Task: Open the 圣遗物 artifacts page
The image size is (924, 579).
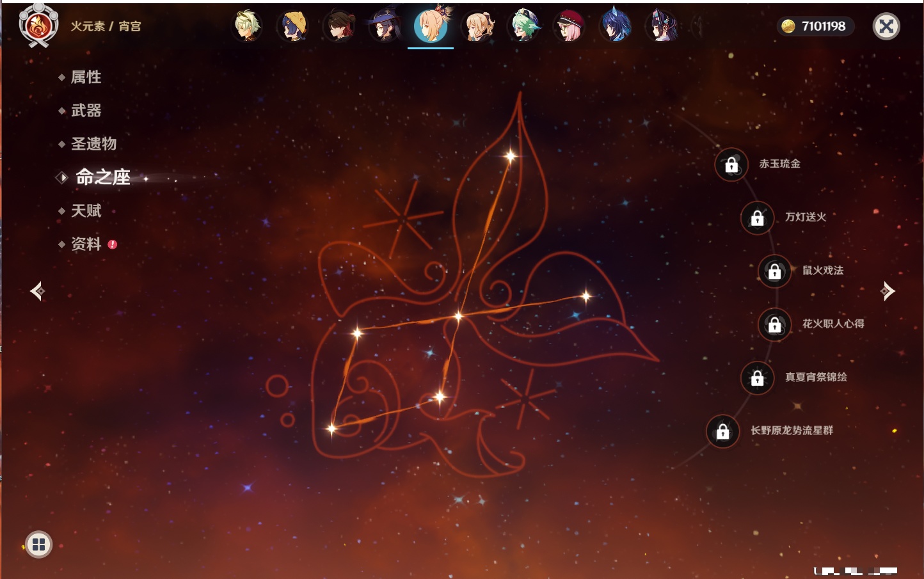Action: click(93, 143)
